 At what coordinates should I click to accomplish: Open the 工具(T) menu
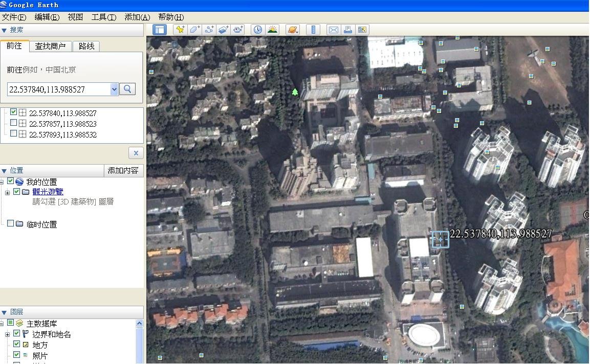[103, 17]
